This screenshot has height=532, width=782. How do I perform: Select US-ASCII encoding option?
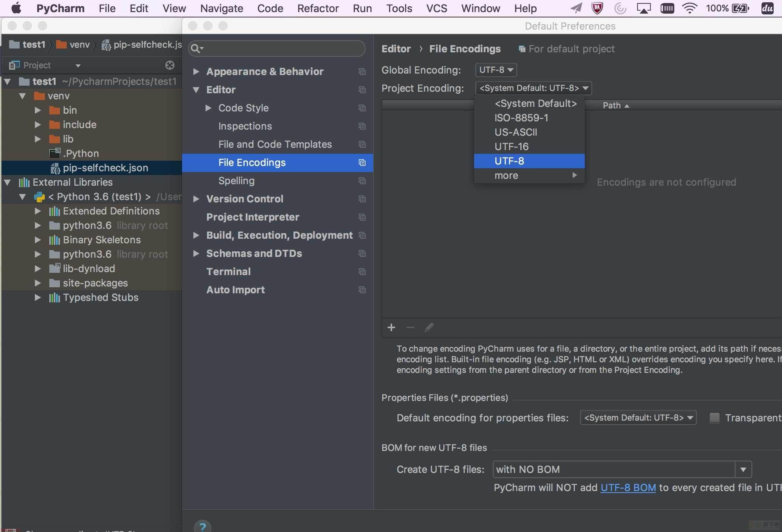tap(529, 132)
